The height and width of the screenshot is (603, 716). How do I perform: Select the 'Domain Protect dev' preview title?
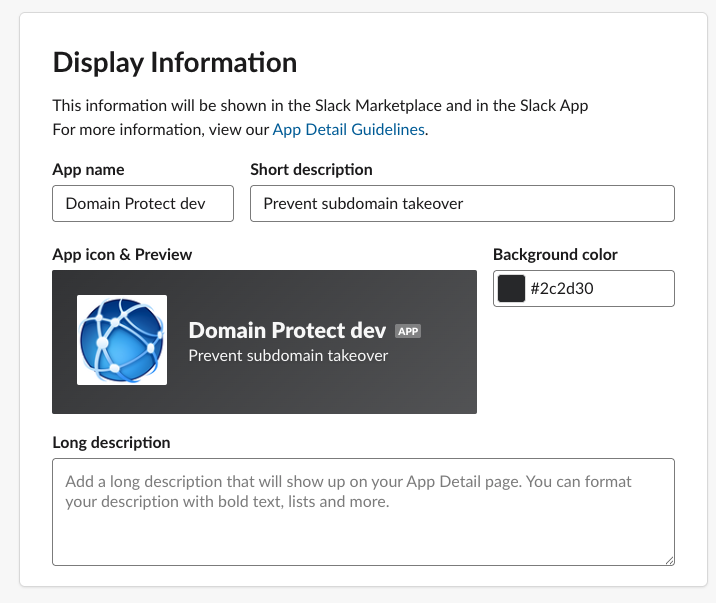287,330
